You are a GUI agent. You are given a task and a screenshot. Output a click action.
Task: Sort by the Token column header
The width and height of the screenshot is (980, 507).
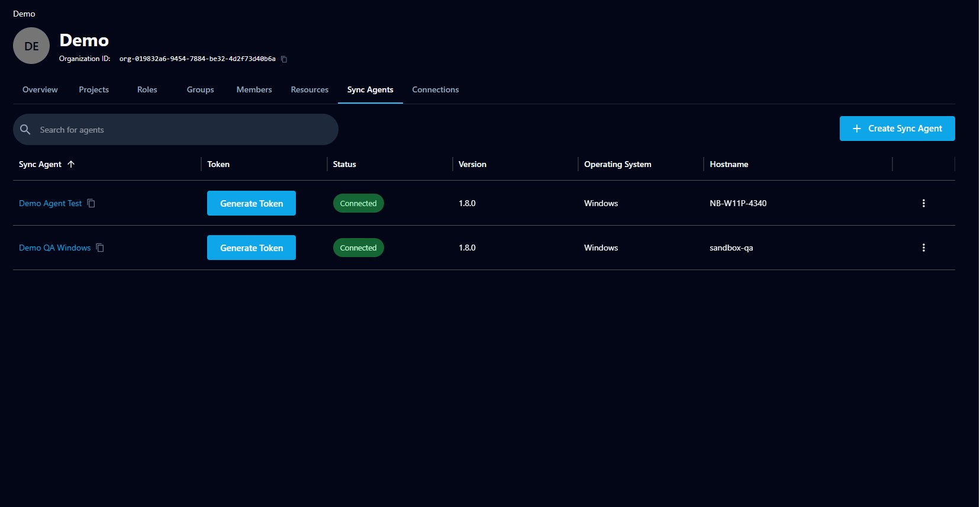coord(218,164)
